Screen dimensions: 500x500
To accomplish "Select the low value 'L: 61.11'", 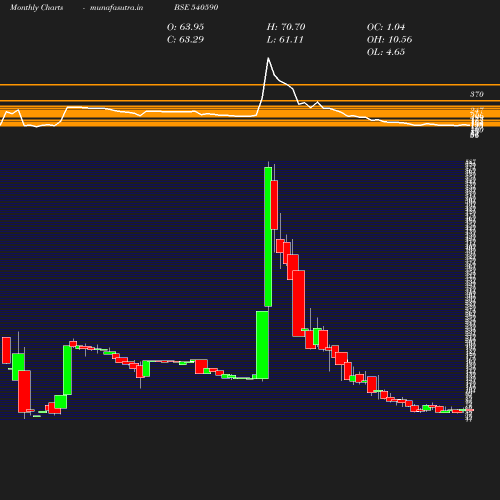I will tap(285, 40).
